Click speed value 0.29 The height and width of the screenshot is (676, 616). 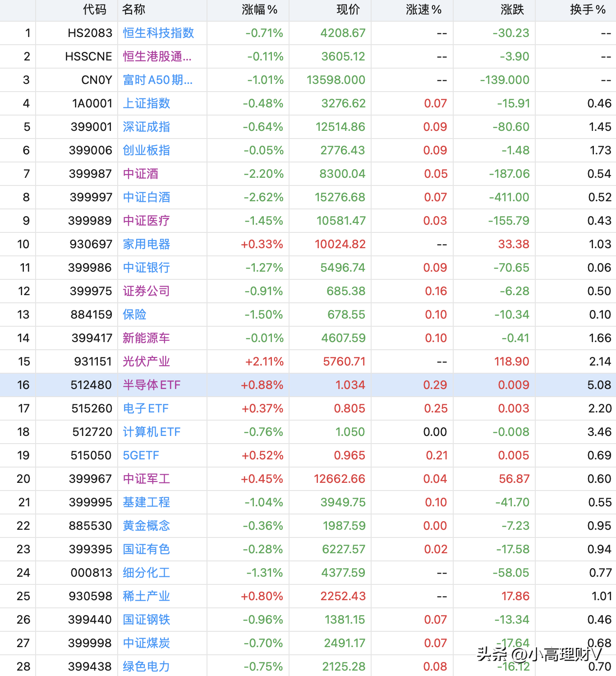point(435,385)
